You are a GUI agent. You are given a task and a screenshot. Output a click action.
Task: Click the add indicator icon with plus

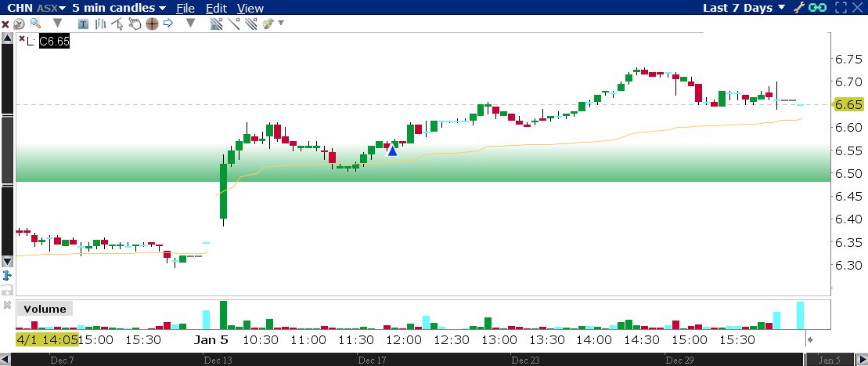click(x=268, y=24)
